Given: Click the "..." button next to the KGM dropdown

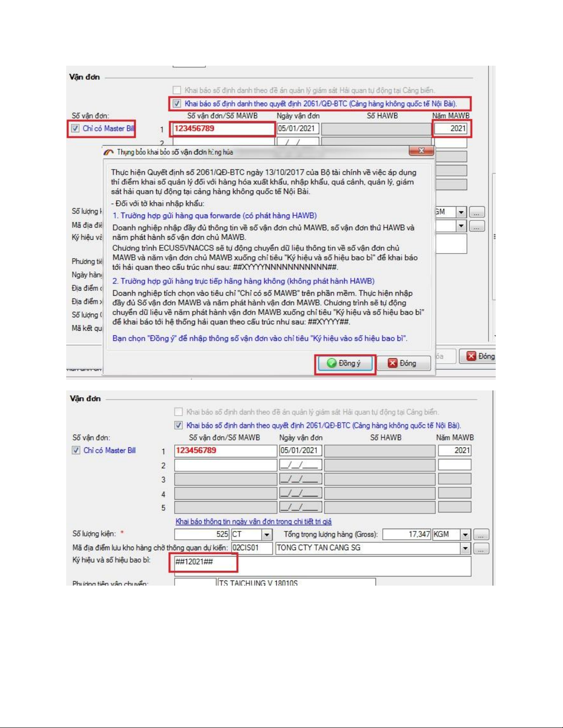Looking at the screenshot, I should (x=481, y=535).
